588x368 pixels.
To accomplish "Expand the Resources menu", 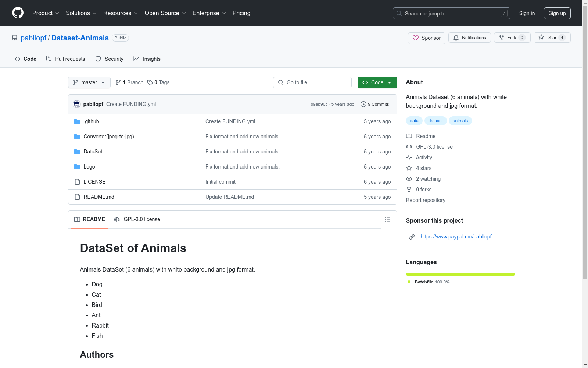I will (121, 13).
